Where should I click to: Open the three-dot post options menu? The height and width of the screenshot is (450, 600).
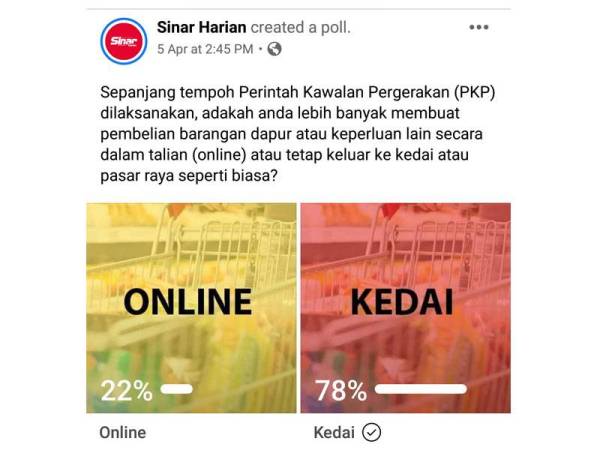[479, 27]
